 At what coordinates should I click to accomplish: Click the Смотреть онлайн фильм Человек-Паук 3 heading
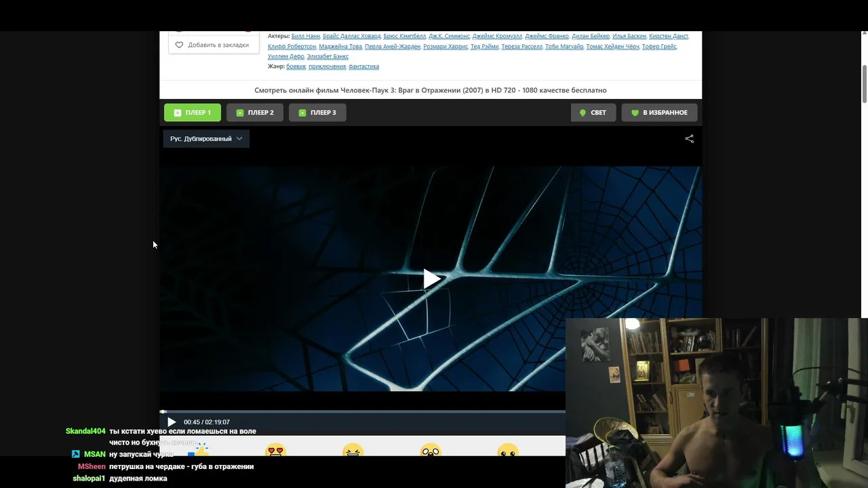tap(431, 90)
